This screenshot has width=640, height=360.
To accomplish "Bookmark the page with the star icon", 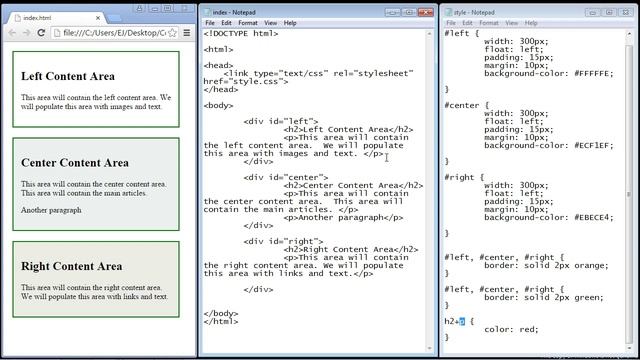I will [173, 33].
